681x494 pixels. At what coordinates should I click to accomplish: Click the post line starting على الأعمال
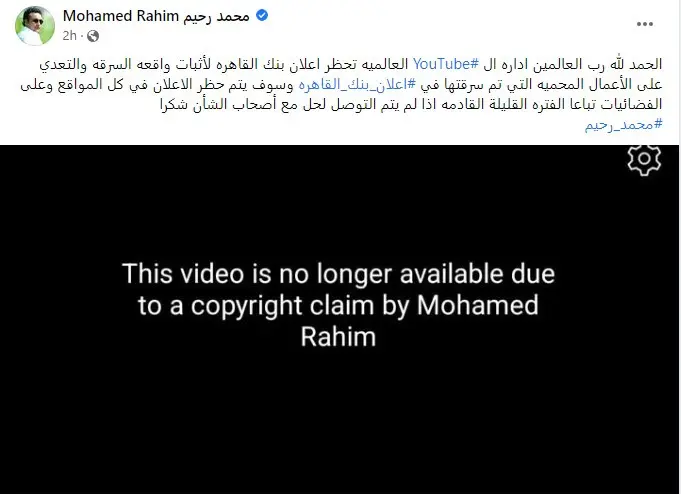click(341, 85)
